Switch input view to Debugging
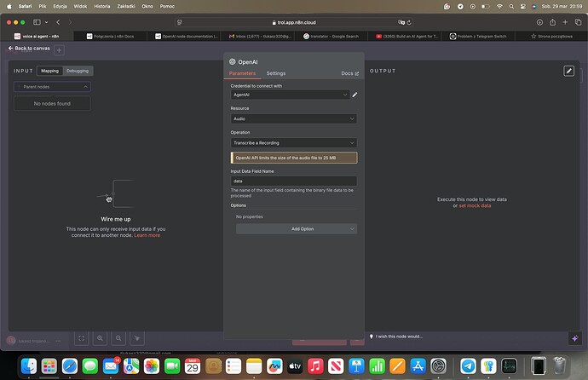Screen dimensions: 588x380 click(78, 71)
